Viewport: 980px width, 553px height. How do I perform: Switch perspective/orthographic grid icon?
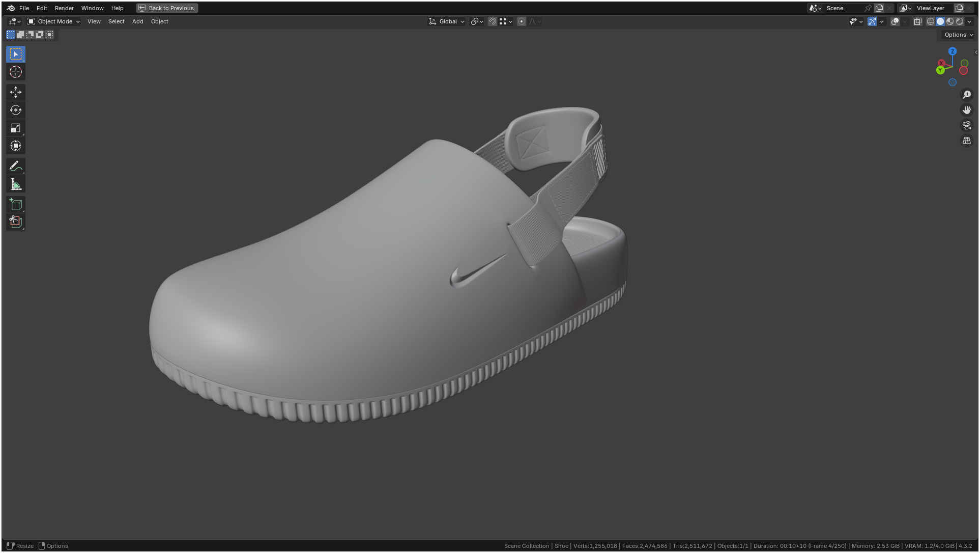pyautogui.click(x=967, y=141)
